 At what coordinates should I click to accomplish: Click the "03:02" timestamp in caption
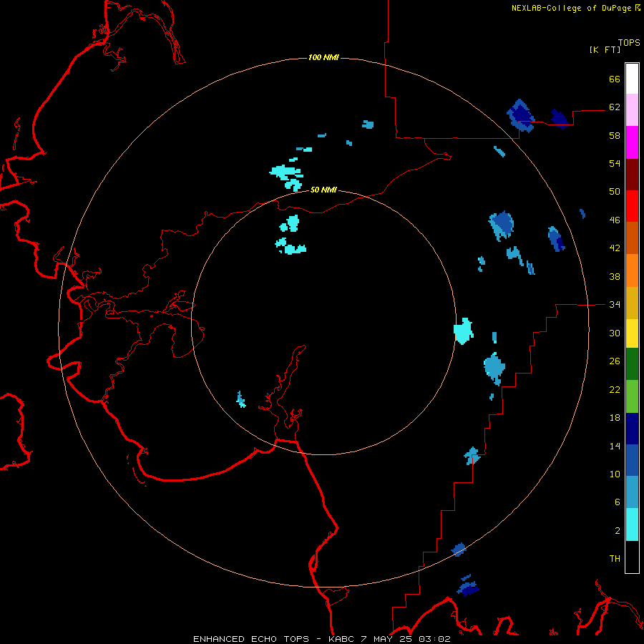tap(434, 639)
